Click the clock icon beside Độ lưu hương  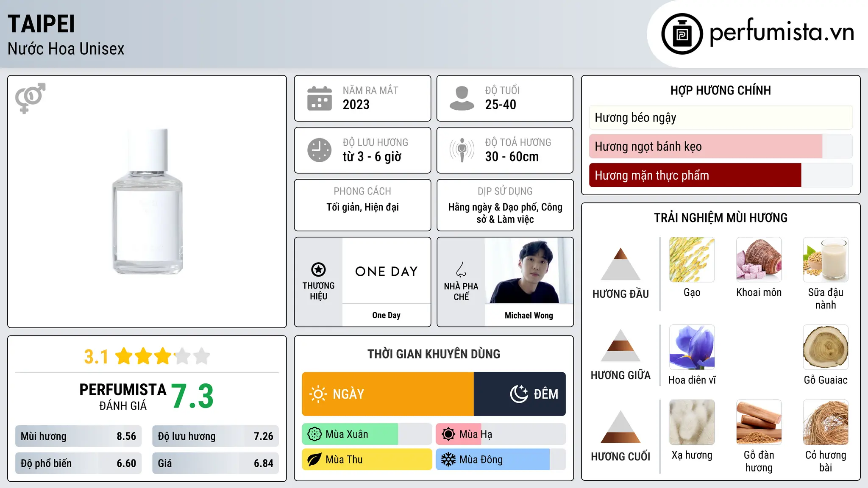pyautogui.click(x=320, y=150)
